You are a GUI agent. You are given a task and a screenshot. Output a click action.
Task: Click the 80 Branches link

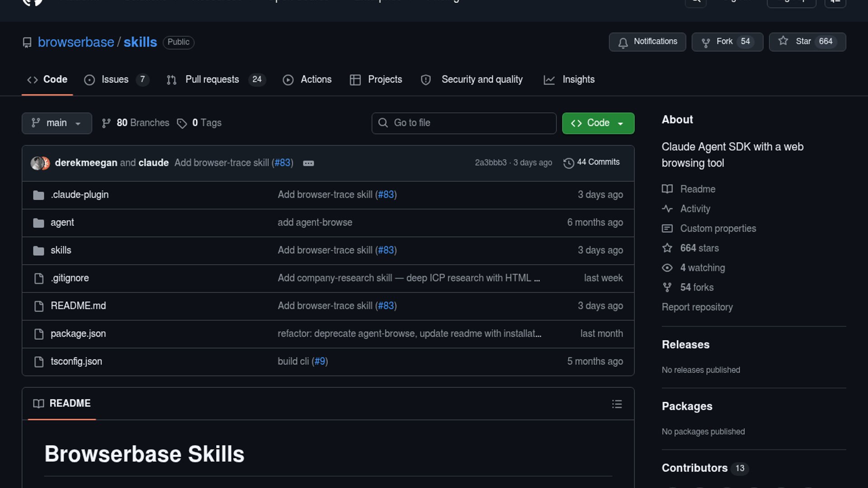pyautogui.click(x=142, y=123)
